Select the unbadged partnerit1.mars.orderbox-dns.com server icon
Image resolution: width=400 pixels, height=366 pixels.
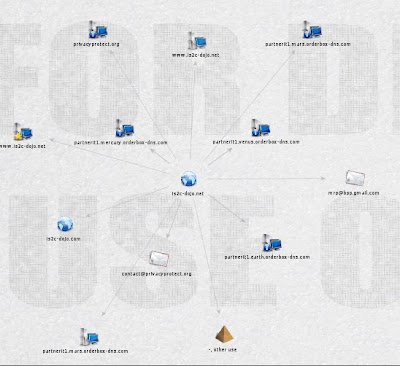89,337
